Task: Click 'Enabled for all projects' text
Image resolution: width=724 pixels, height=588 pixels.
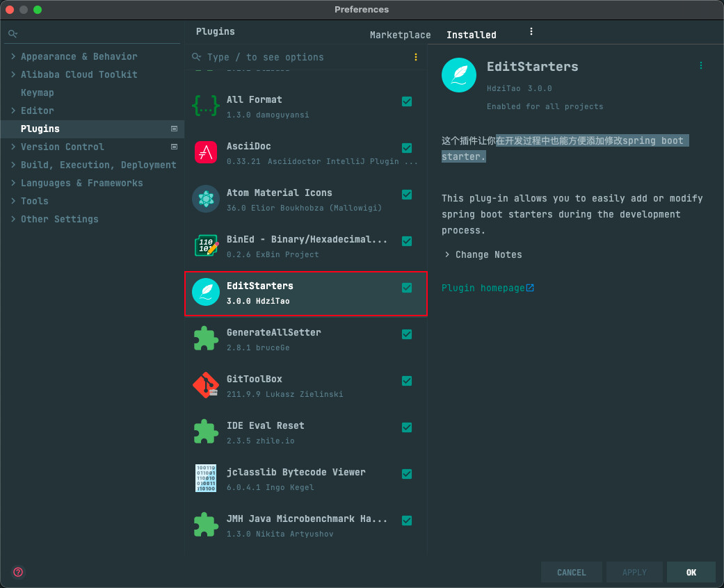Action: tap(545, 106)
